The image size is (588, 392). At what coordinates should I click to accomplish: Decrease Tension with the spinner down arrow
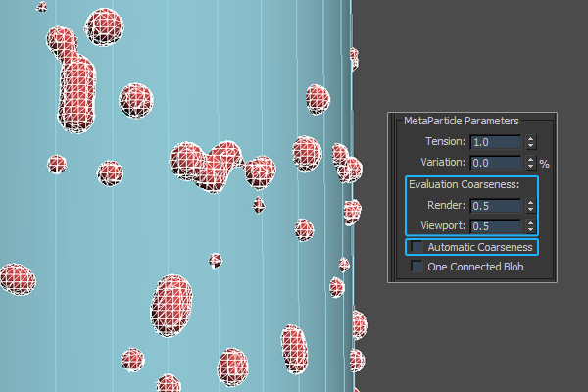coord(531,147)
